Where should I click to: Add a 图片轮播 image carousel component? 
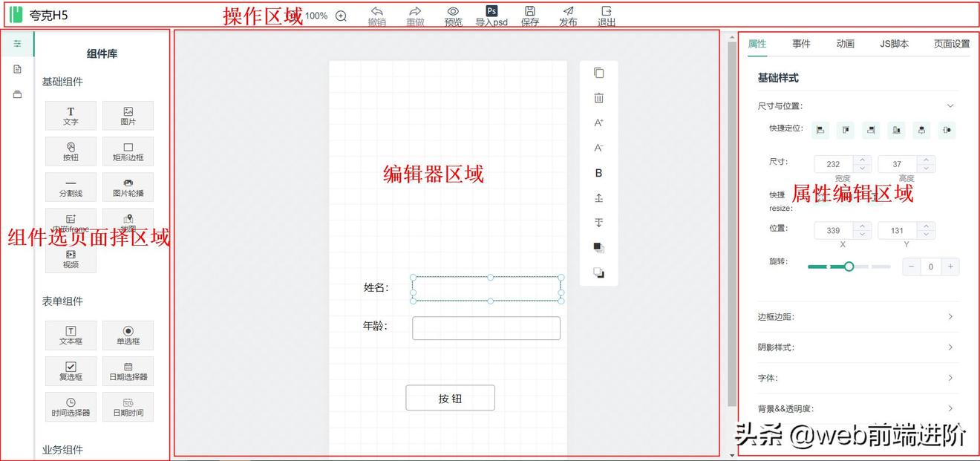[128, 187]
